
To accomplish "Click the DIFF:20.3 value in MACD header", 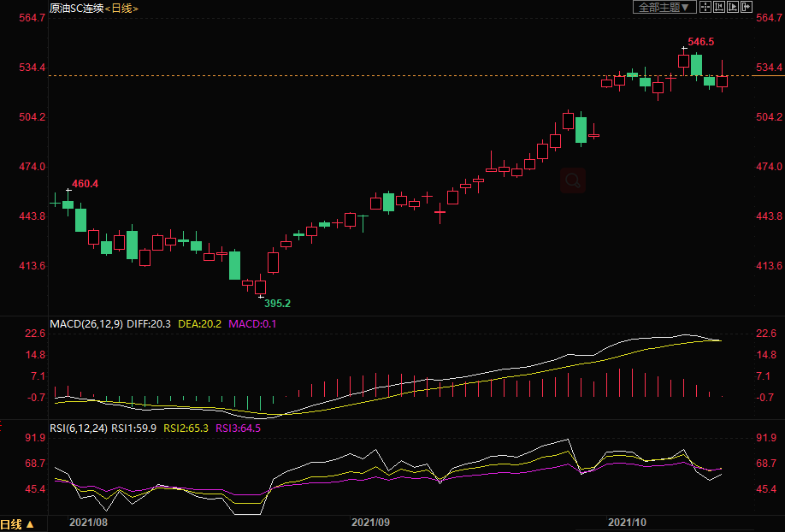I will click(x=150, y=324).
